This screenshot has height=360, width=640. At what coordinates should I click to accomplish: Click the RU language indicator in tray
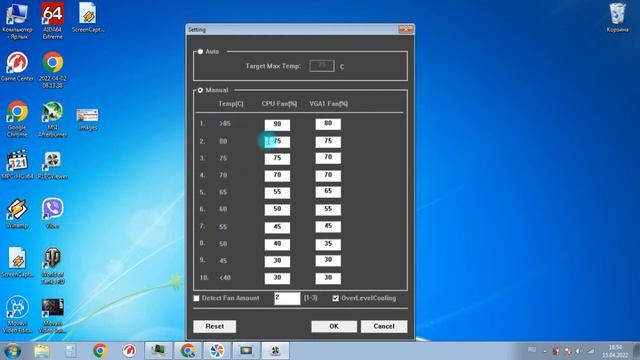[532, 350]
